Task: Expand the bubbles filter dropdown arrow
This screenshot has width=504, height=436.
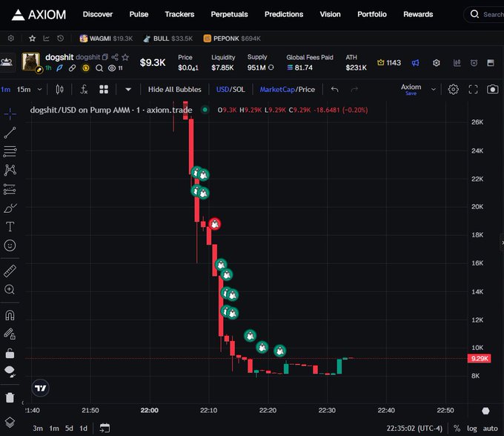Action: click(128, 90)
